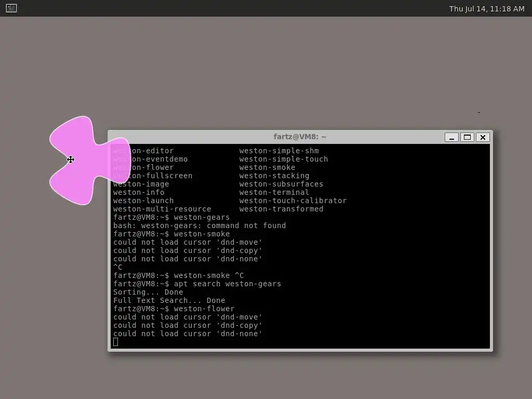Click the terminal cursor block on the last line

[x=116, y=342]
